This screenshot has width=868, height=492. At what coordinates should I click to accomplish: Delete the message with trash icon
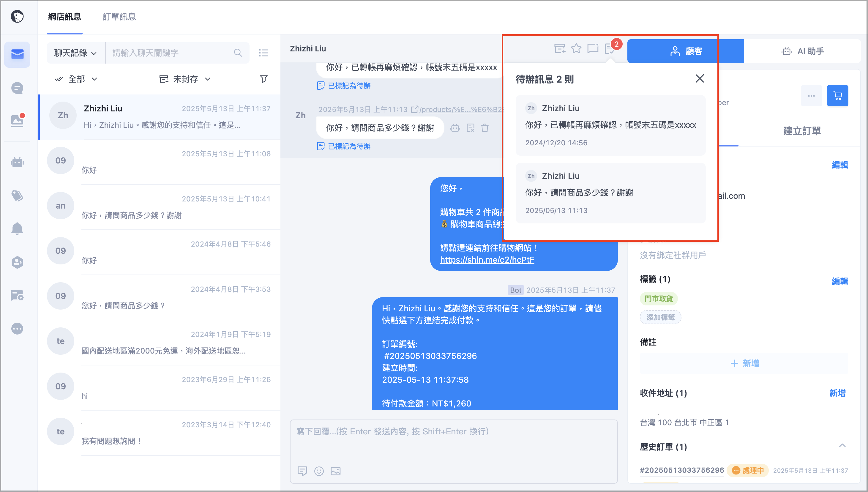tap(485, 128)
